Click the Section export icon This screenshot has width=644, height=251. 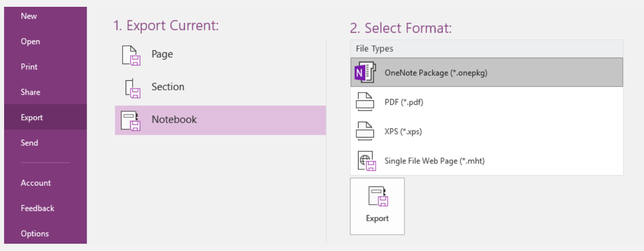pyautogui.click(x=133, y=88)
